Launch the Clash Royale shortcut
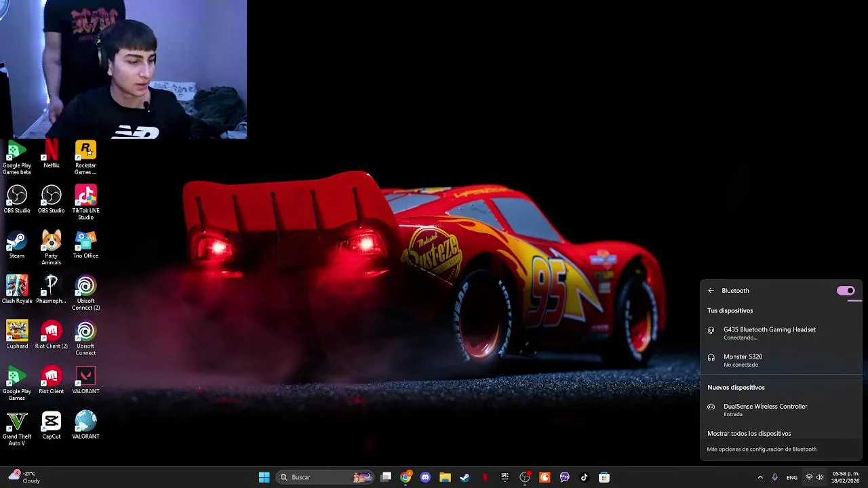The image size is (868, 488). (17, 290)
